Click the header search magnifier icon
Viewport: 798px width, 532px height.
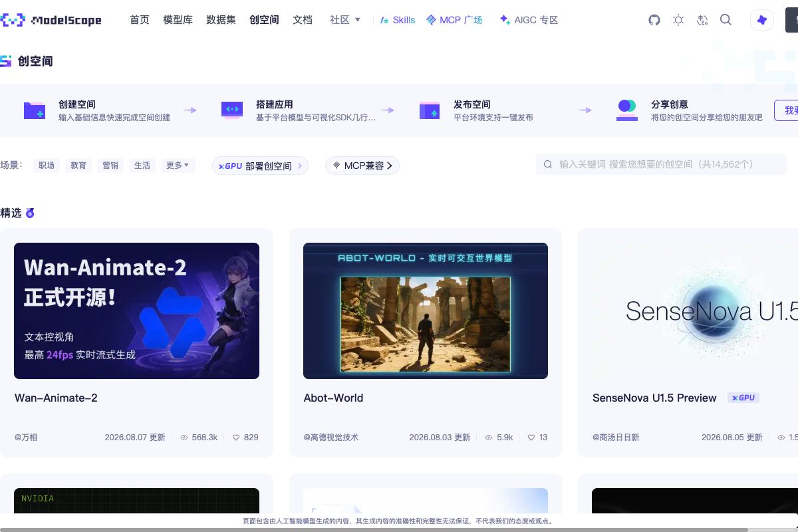(x=726, y=20)
